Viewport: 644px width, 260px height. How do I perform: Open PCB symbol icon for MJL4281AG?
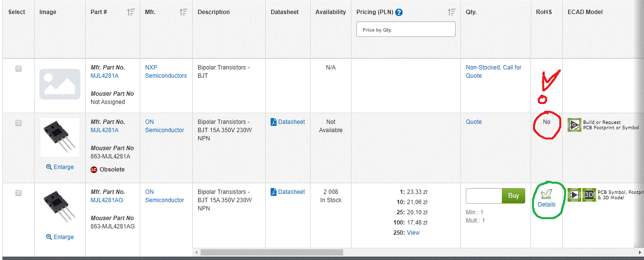tap(574, 195)
